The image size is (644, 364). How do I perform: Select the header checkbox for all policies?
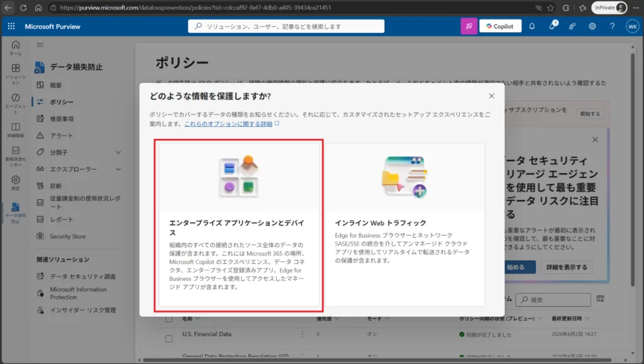point(169,319)
